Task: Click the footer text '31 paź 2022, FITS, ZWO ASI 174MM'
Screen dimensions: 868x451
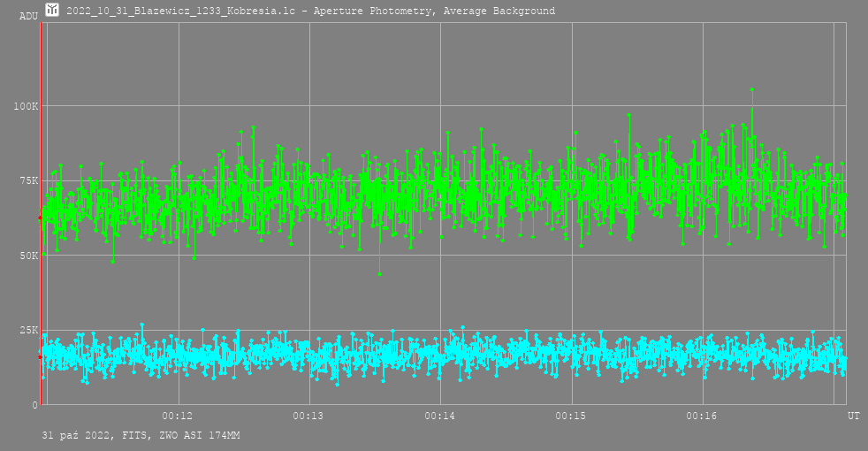Action: 141,435
